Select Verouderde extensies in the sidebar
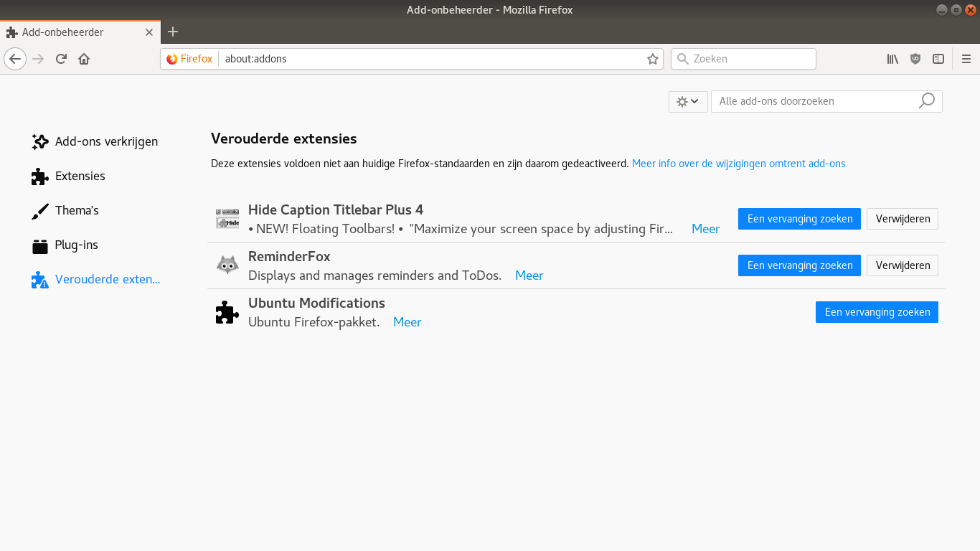Image resolution: width=980 pixels, height=551 pixels. [95, 279]
